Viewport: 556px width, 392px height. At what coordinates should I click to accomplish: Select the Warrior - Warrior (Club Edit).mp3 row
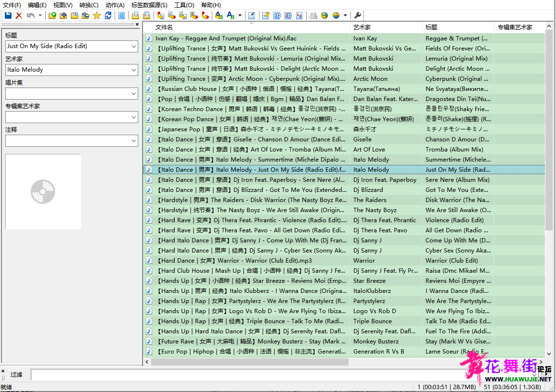[x=345, y=261]
